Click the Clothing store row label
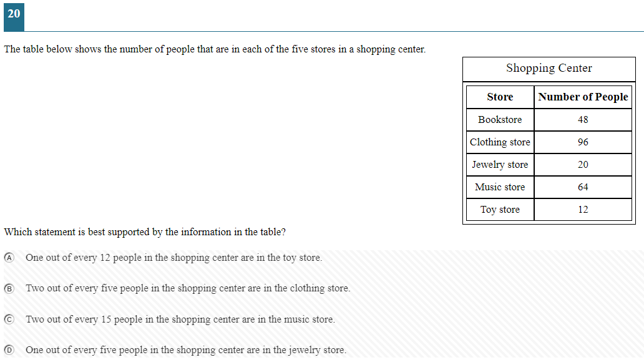Image resolution: width=644 pixels, height=360 pixels. (500, 142)
